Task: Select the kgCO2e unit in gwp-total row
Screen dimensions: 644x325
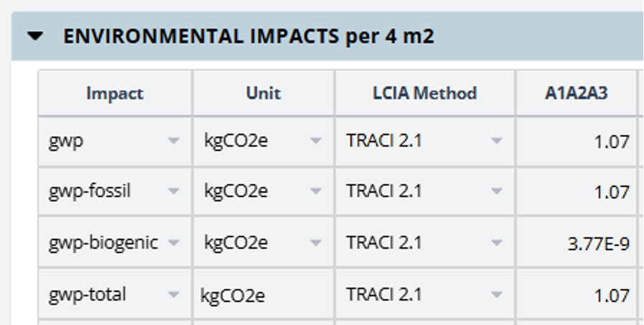Action: [x=233, y=295]
